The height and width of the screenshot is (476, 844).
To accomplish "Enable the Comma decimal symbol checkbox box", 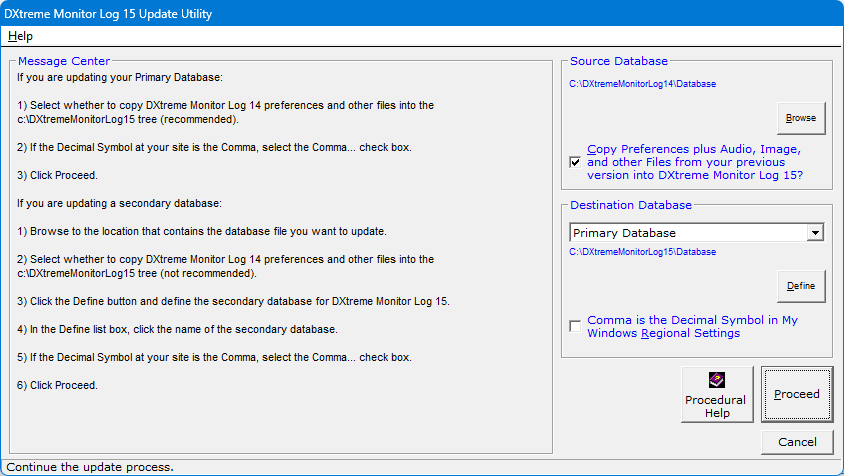I will 575,326.
